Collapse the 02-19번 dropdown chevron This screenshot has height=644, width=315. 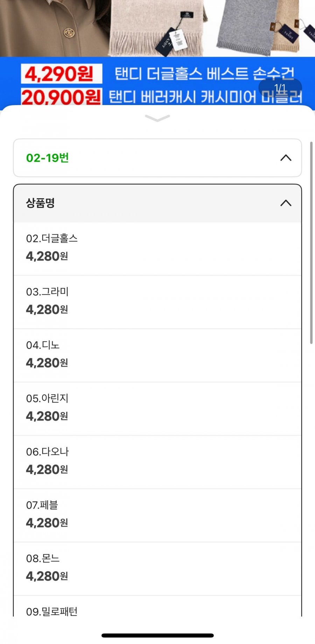click(286, 158)
